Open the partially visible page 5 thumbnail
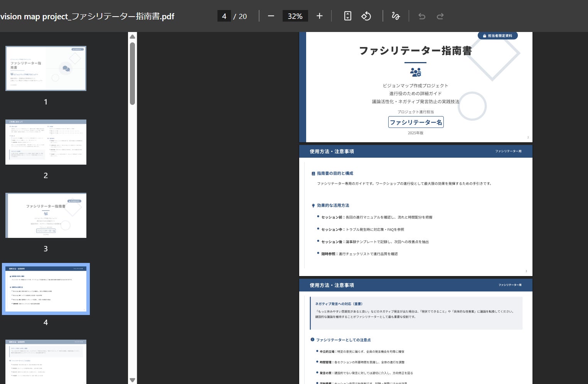Screen dimensions: 588x384 [x=45, y=362]
